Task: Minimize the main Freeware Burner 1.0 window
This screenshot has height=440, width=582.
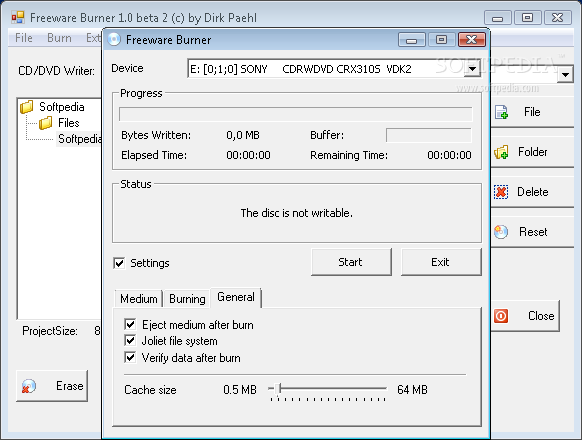Action: click(x=498, y=17)
